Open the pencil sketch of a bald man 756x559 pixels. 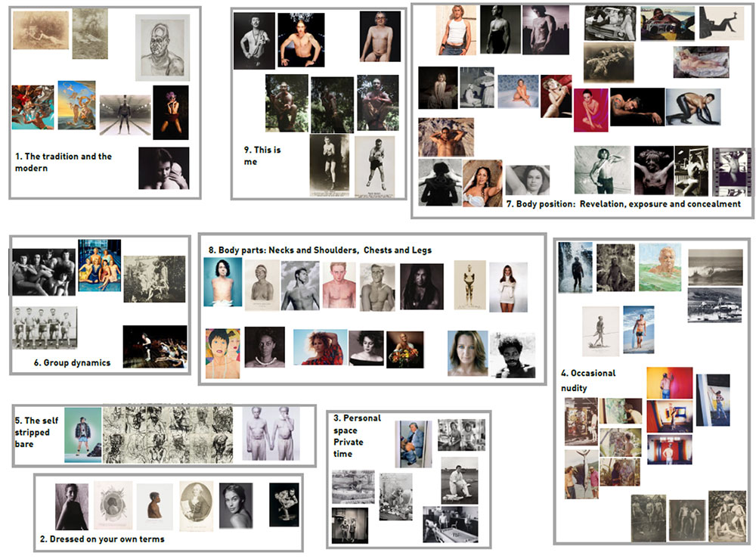[x=163, y=48]
